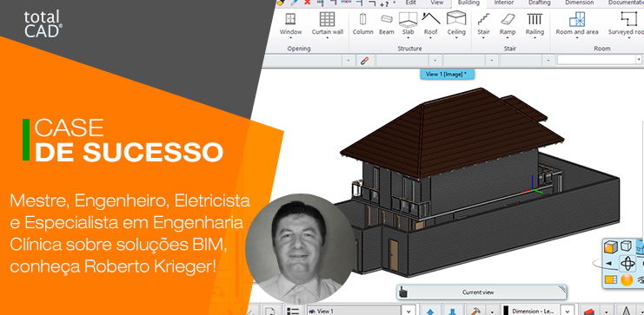
Task: Click the white input field in properties bar
Action: 599,60
